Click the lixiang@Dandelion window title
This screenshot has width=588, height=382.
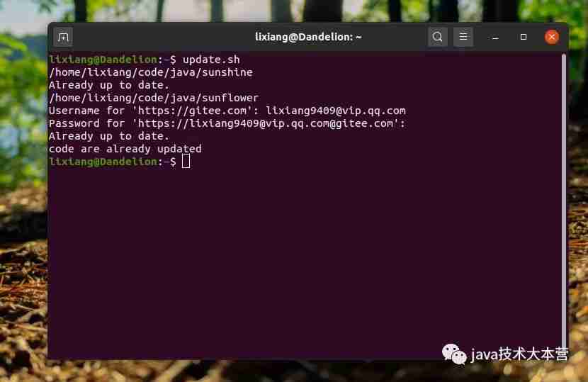click(308, 37)
